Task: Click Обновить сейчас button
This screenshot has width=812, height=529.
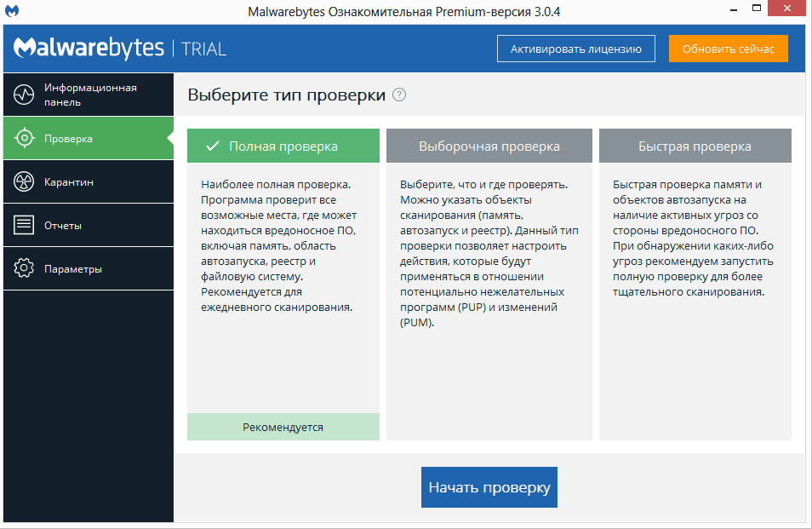Action: (x=728, y=49)
